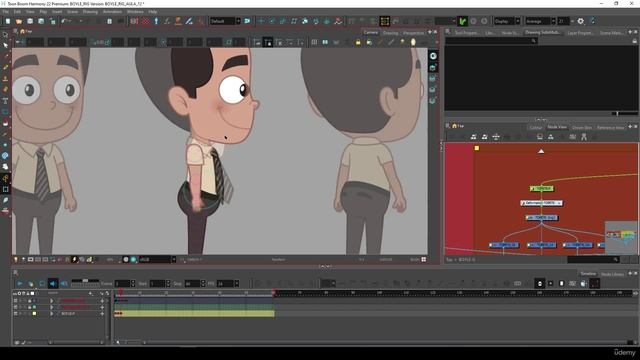The height and width of the screenshot is (360, 640).
Task: Click the green color swatch of second layer
Action: 34,307
